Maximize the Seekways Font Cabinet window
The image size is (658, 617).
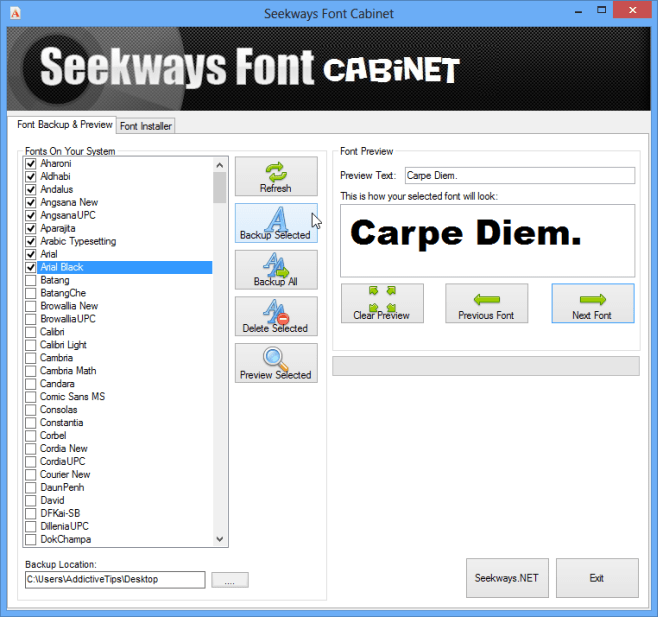coord(601,10)
